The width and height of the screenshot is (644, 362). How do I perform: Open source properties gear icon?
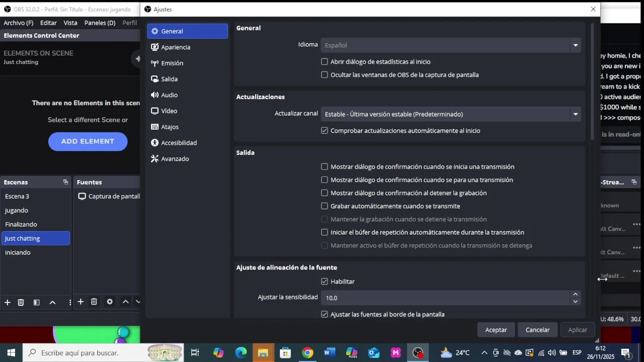110,302
